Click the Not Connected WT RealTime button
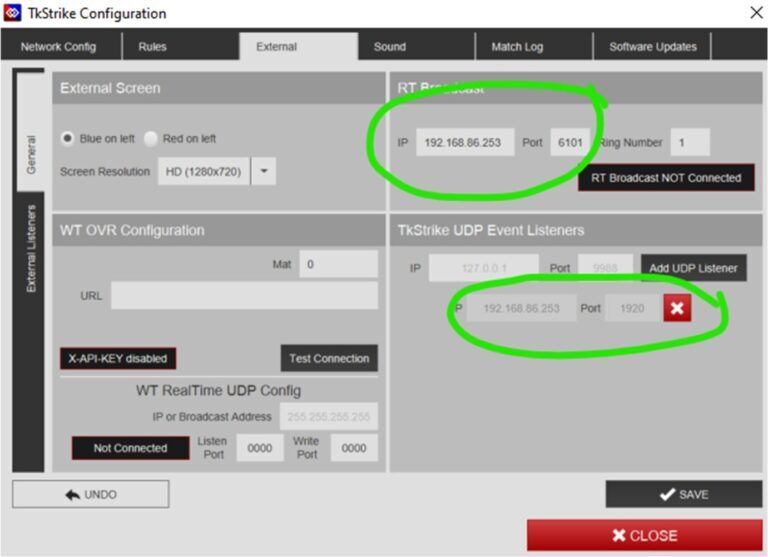The image size is (768, 557). point(130,449)
